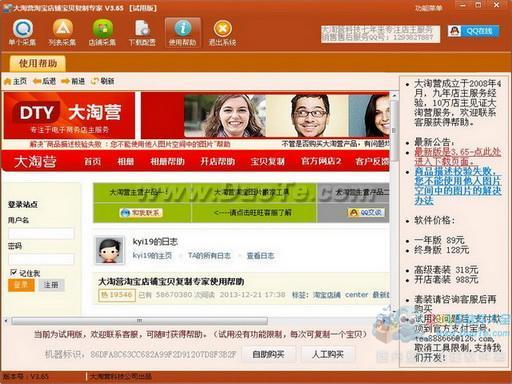
Task: Click the horizontal scrollbar thumb
Action: tap(139, 321)
